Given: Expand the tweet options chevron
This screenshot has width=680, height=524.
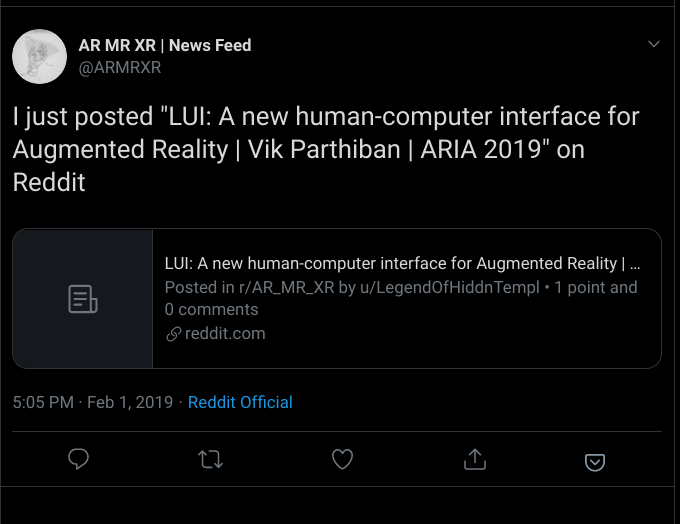Looking at the screenshot, I should coord(654,44).
